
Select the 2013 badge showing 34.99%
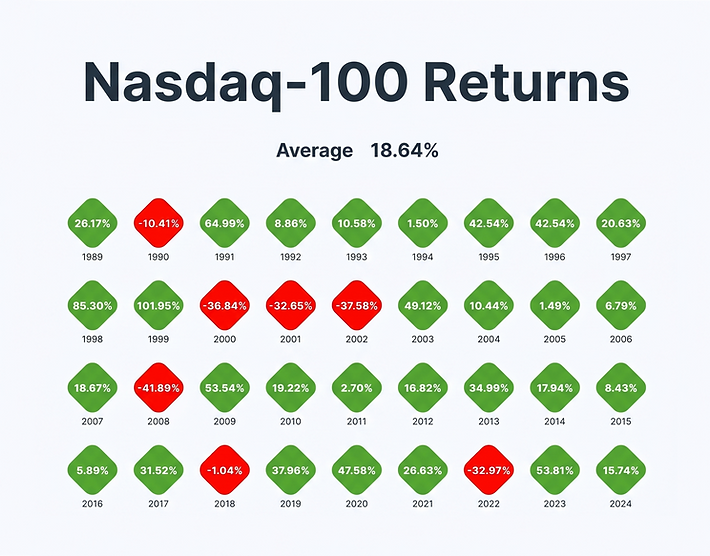pos(489,388)
